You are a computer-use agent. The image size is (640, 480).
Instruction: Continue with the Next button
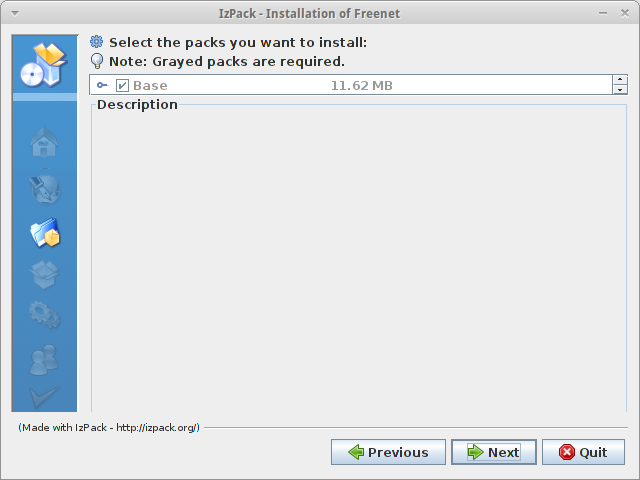[494, 452]
